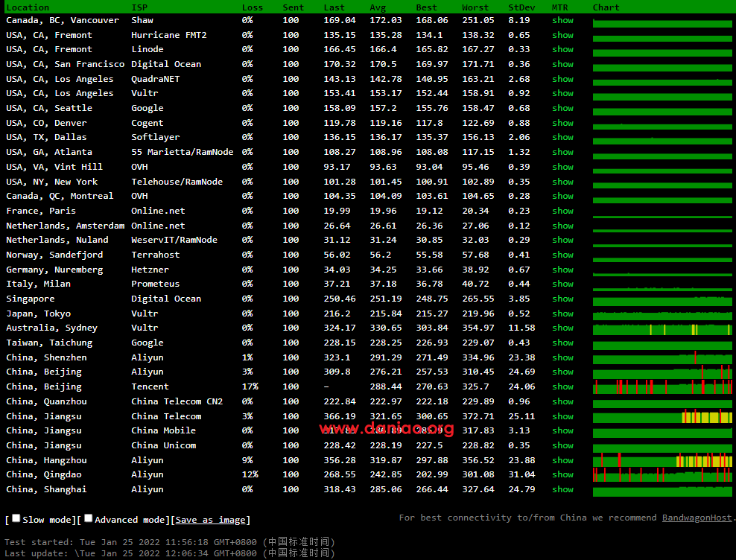Screen dimensions: 736x560
Task: Show MTR for Japan, Tokyo Vultr
Action: point(562,314)
